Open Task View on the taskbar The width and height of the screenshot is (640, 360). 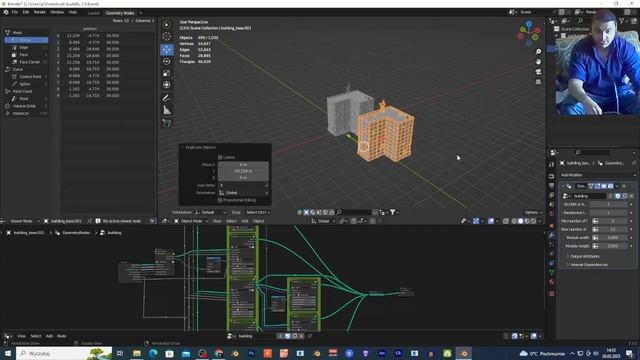tap(120, 353)
